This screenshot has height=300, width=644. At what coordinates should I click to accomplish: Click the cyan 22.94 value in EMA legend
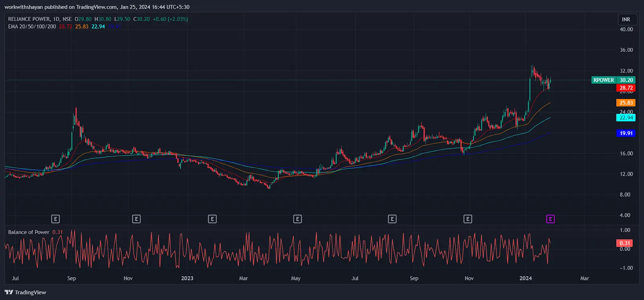[98, 27]
